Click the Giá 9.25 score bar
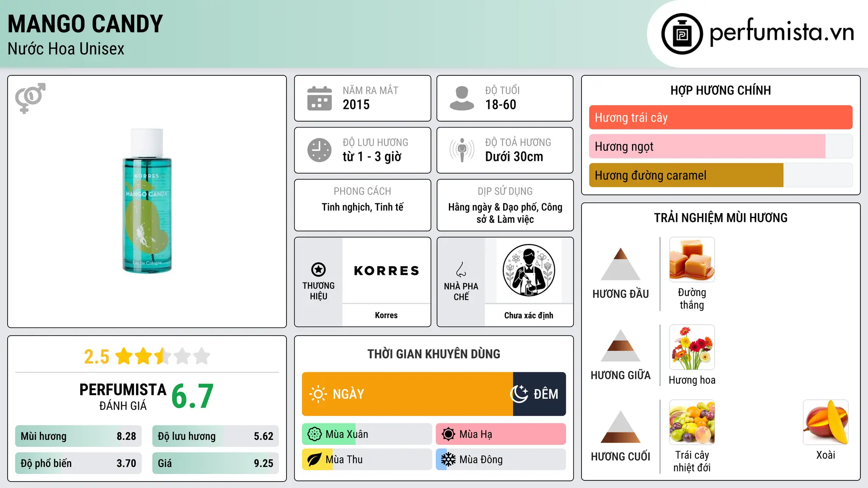 pos(215,463)
